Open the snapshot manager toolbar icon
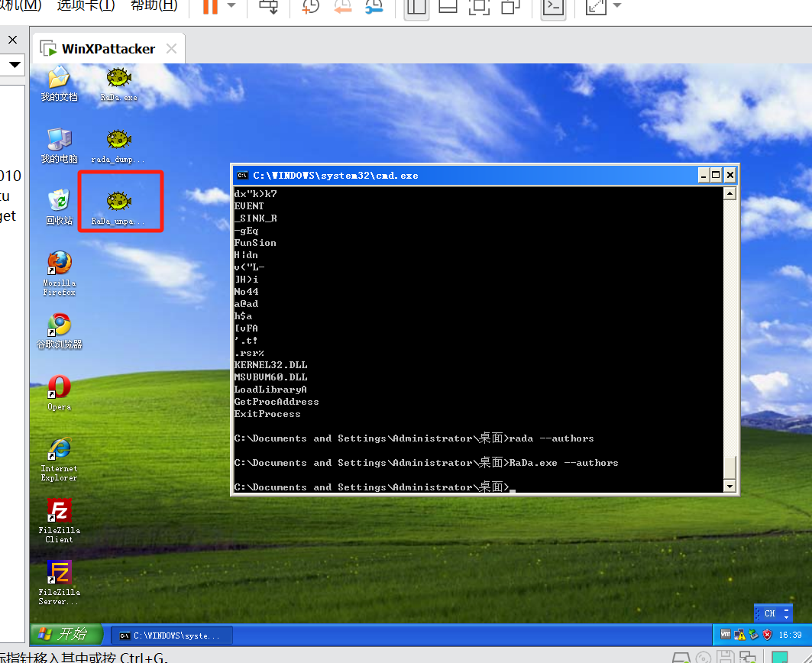The image size is (812, 663). tap(374, 6)
